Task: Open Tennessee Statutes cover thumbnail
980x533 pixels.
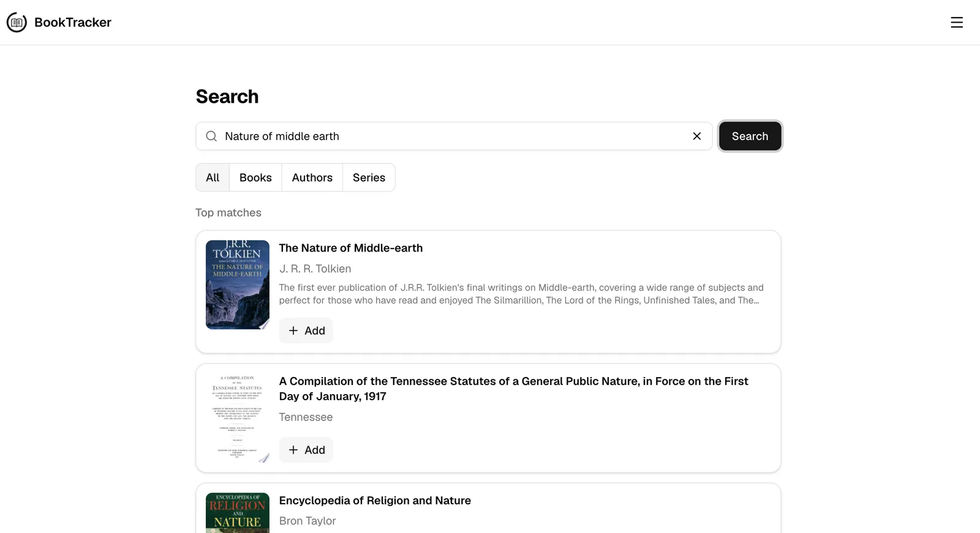Action: [x=238, y=418]
